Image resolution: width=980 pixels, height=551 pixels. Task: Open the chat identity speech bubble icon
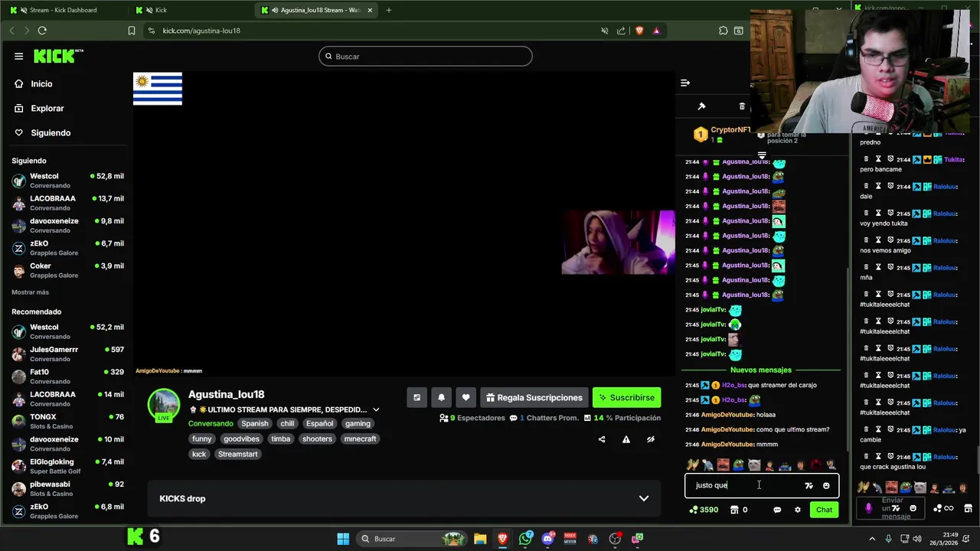point(777,510)
